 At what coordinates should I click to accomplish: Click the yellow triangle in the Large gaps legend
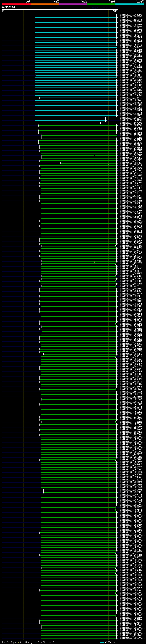tap(19, 642)
